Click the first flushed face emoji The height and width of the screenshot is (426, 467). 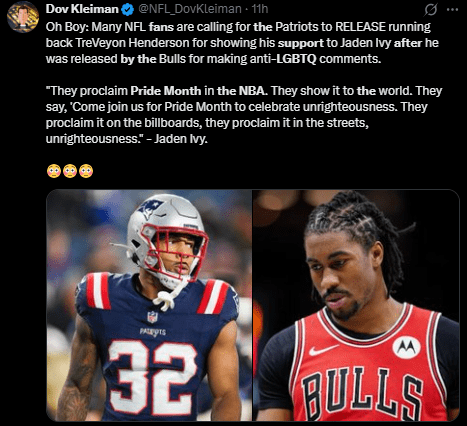54,171
